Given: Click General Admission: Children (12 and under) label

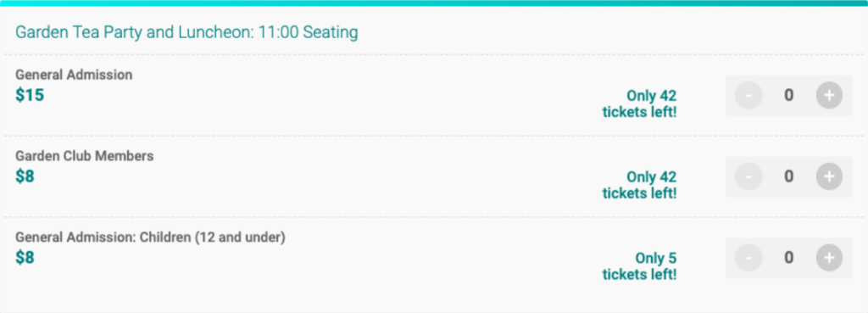Looking at the screenshot, I should click(x=150, y=238).
